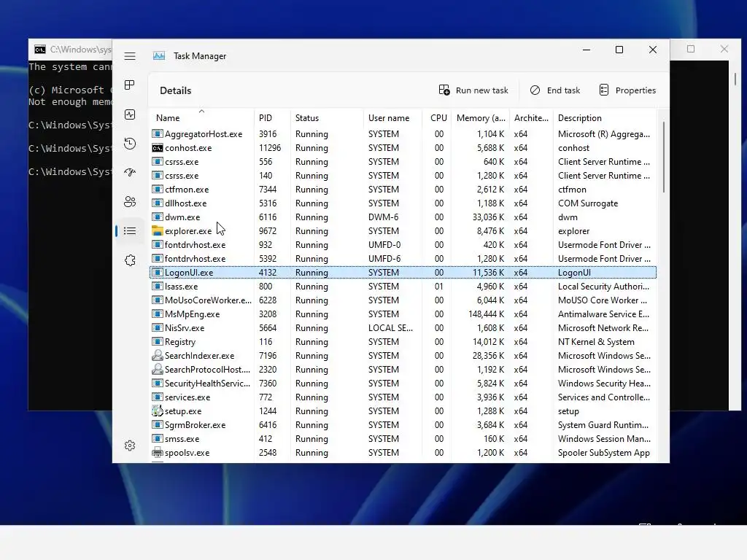
Task: Click the Spooler SubSystem App description
Action: (x=603, y=453)
